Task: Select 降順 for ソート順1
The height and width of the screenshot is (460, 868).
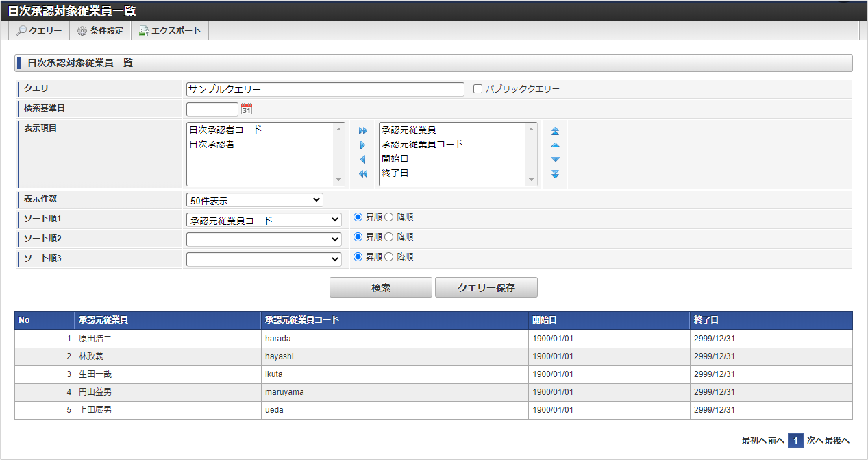Action: pos(389,217)
